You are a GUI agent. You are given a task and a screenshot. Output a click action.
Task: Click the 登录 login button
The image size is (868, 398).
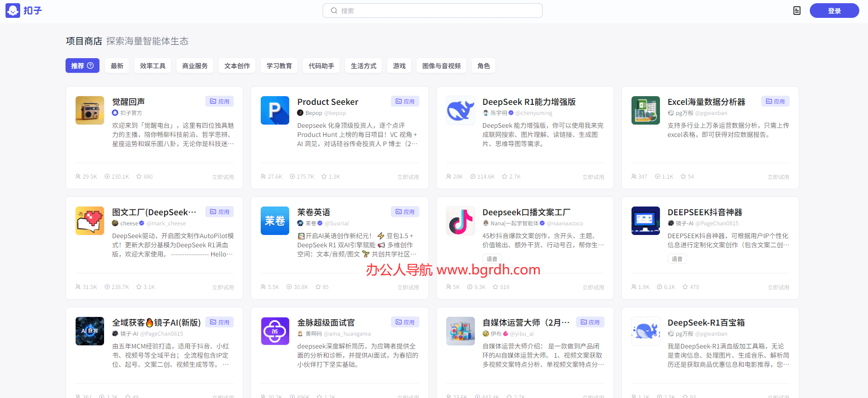point(834,11)
